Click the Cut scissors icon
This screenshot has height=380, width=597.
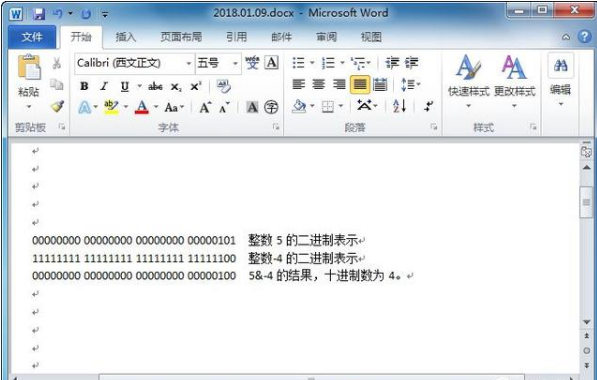point(57,63)
